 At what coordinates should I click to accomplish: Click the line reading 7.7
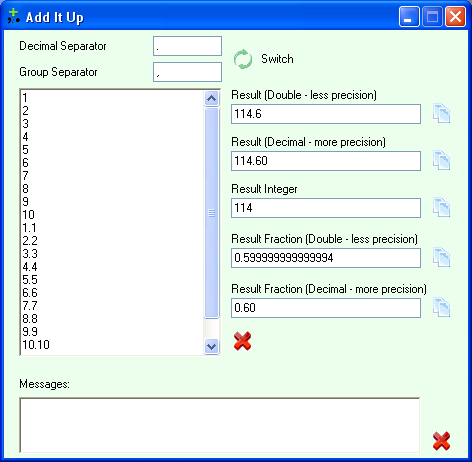coord(30,306)
